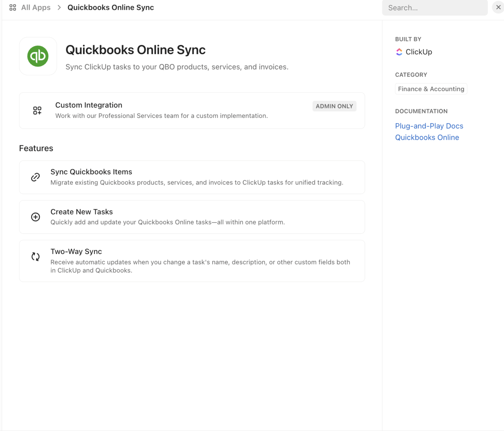Click the ADMIN ONLY badge
504x431 pixels.
334,106
